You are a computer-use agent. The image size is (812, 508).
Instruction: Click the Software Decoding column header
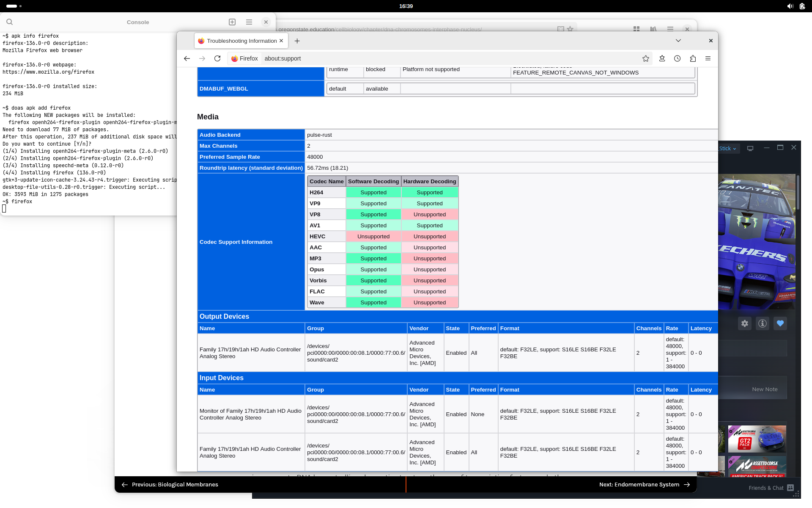pos(373,182)
